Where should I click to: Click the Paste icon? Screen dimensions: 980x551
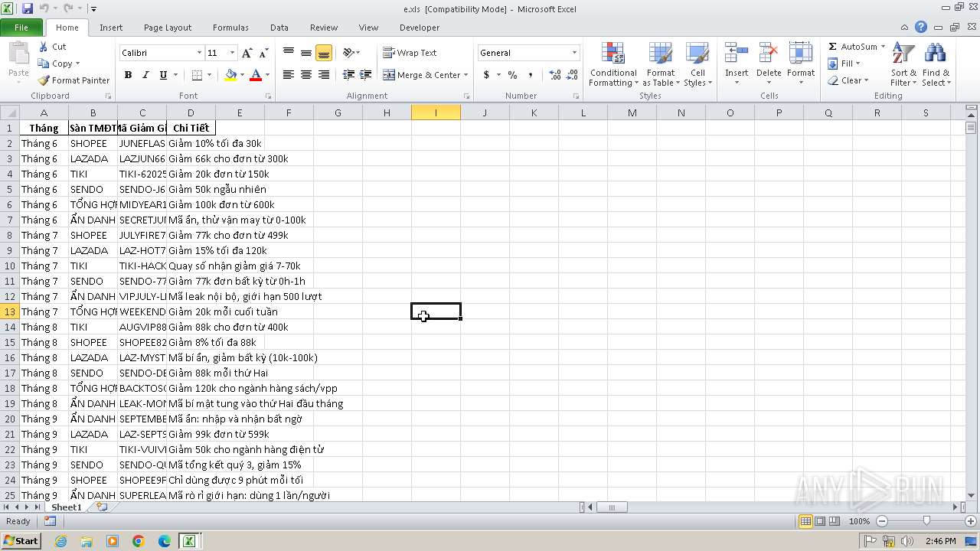(x=18, y=55)
